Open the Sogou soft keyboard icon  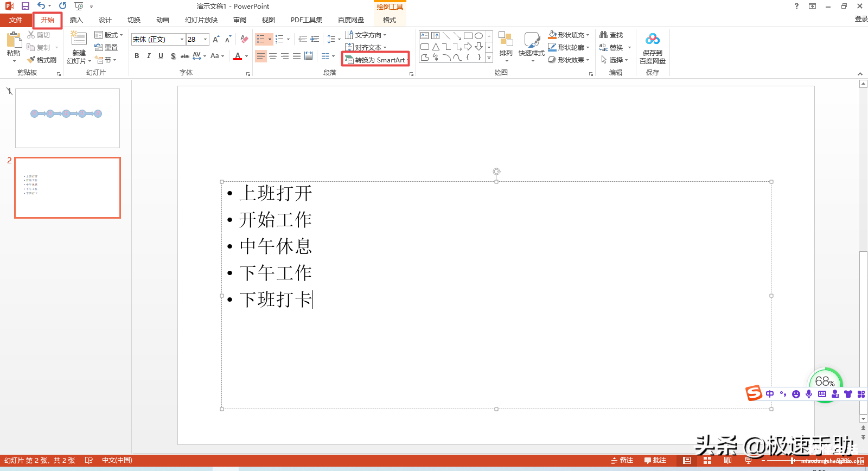click(822, 394)
